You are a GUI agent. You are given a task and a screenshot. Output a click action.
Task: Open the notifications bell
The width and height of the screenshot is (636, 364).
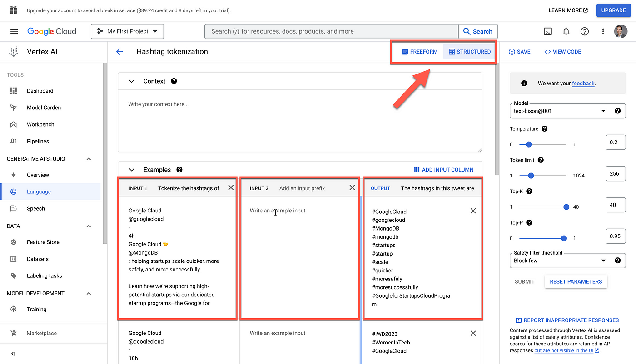[566, 31]
